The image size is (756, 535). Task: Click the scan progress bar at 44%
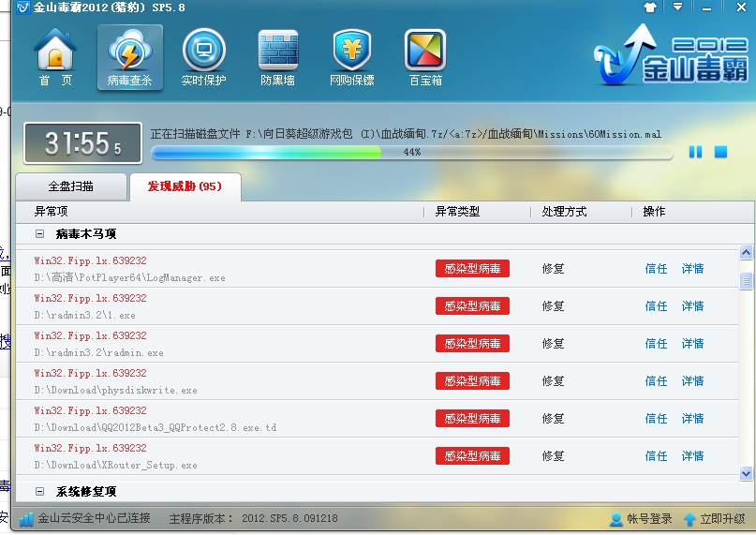[412, 153]
